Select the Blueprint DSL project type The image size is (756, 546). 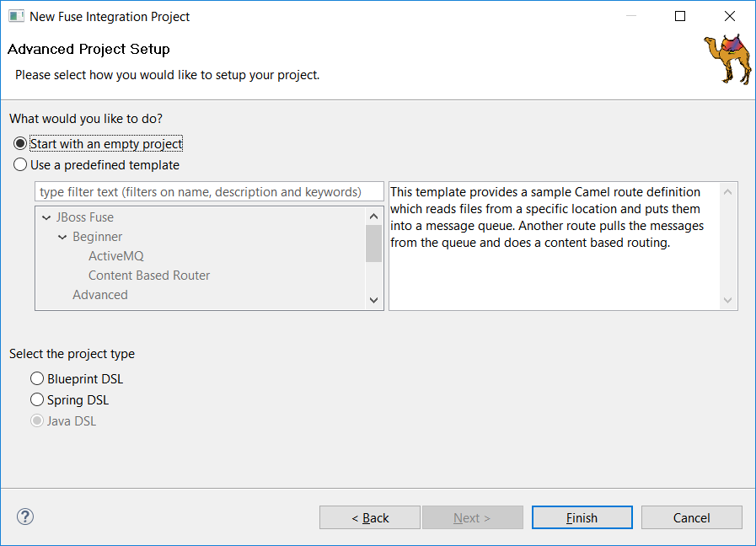37,379
